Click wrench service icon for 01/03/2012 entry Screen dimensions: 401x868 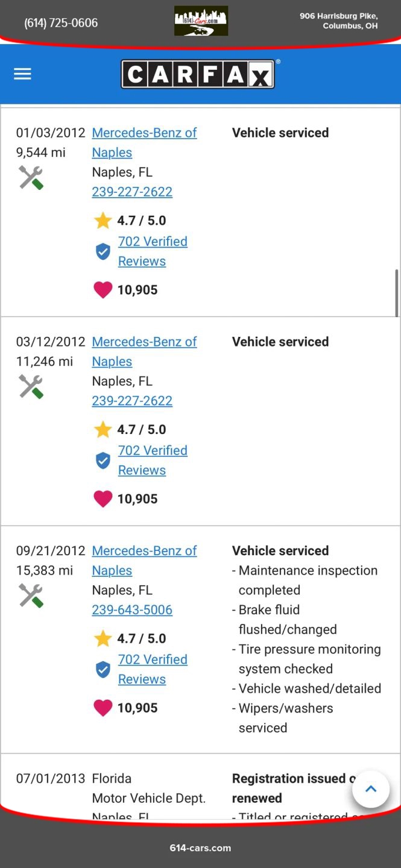pos(31,178)
